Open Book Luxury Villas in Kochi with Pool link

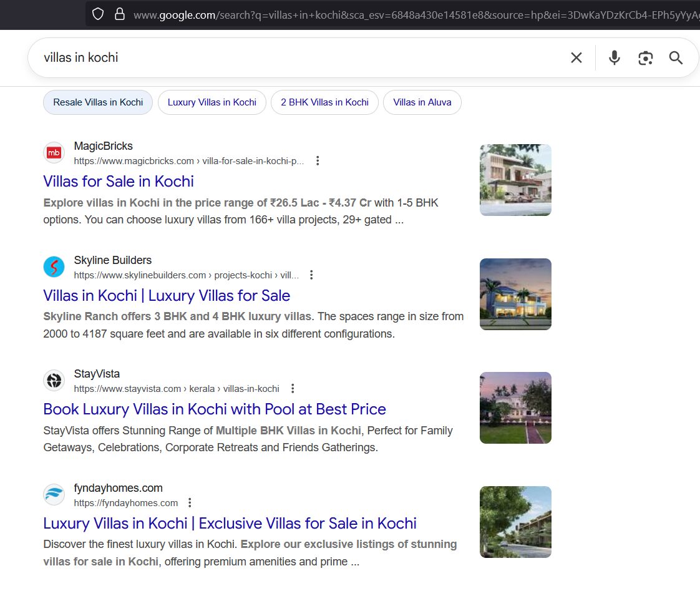pos(215,409)
